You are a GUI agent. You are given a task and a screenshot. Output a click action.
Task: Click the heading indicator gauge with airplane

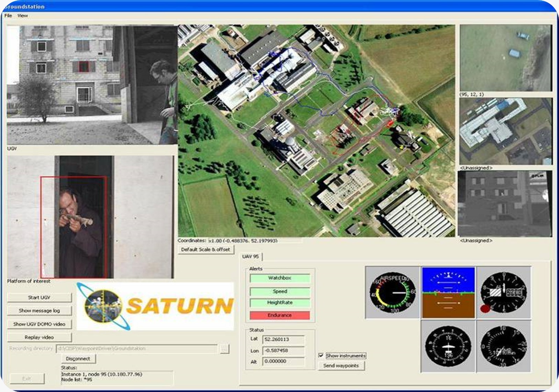(x=448, y=347)
